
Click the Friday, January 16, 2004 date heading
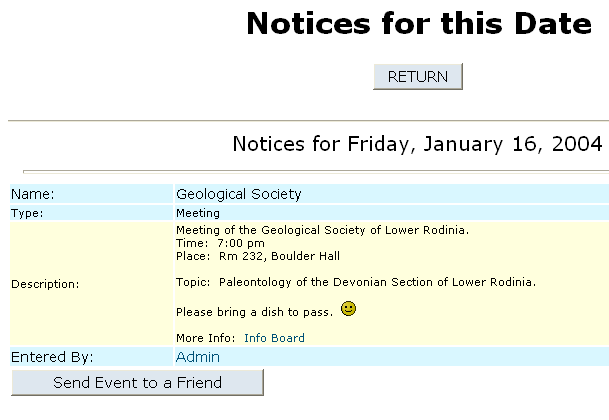pos(417,143)
